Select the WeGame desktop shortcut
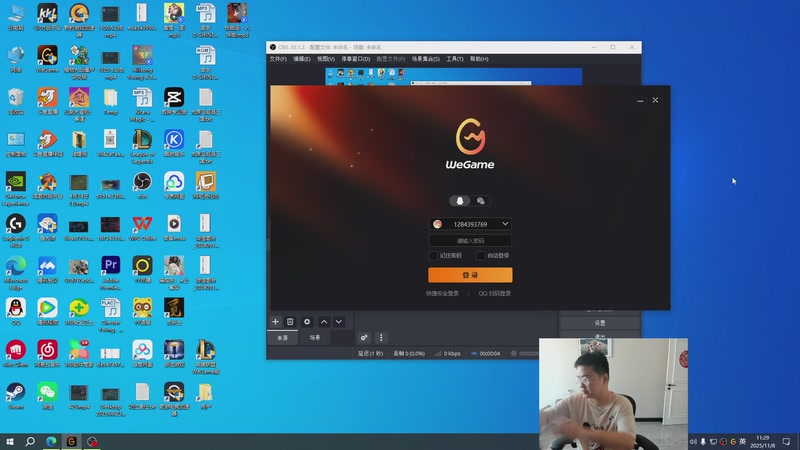 point(47,59)
